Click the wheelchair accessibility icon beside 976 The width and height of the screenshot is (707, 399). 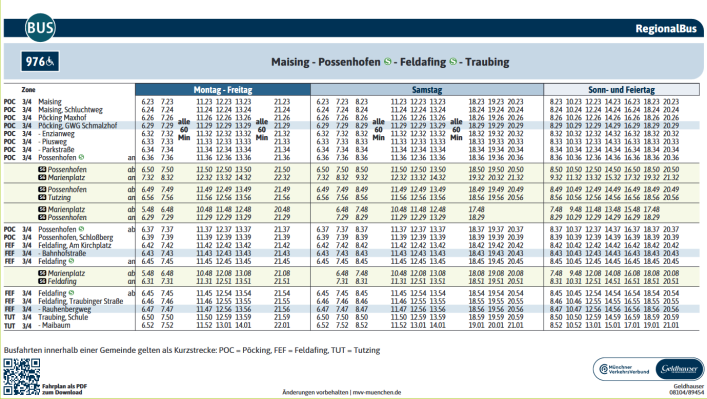[x=50, y=61]
